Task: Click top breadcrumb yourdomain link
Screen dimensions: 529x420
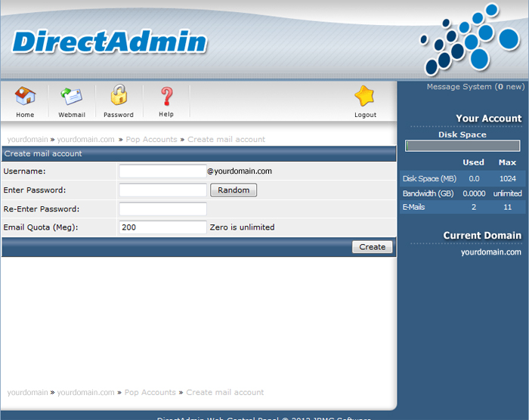Action: coord(28,139)
